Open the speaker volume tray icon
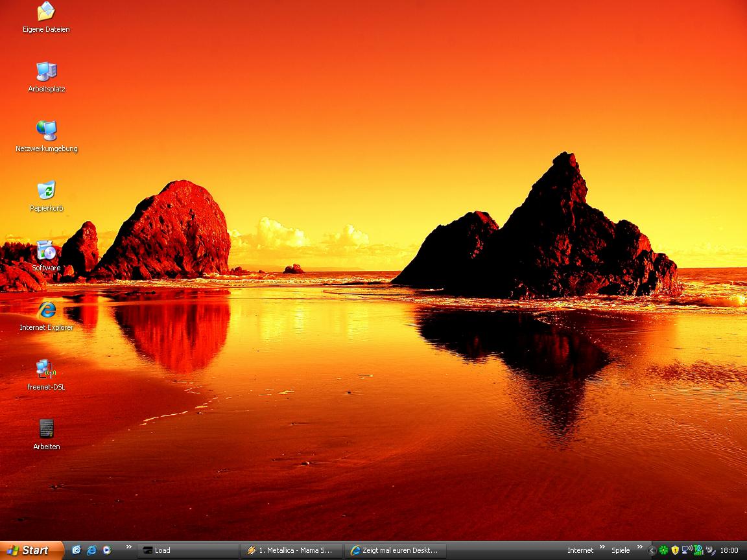Viewport: 747px width, 560px height. pos(710,550)
